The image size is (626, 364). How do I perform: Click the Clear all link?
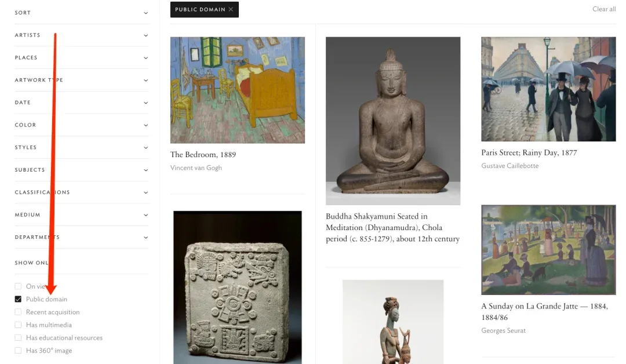pyautogui.click(x=604, y=9)
